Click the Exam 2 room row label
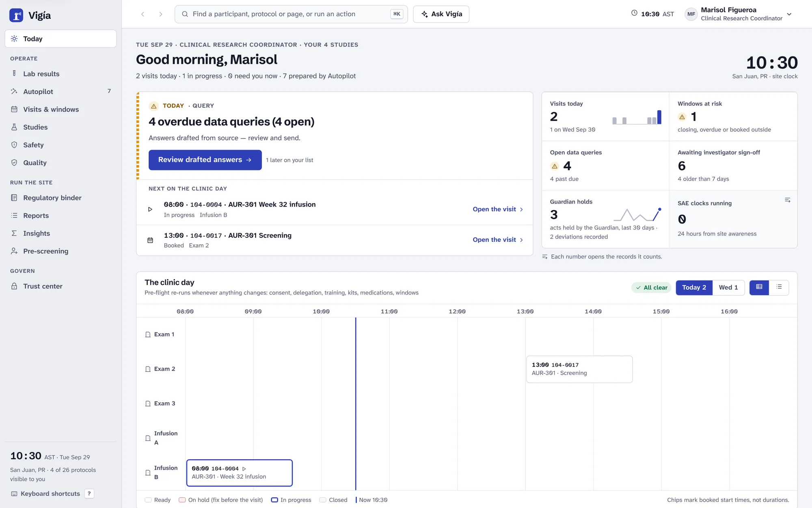The width and height of the screenshot is (812, 508). point(160,369)
